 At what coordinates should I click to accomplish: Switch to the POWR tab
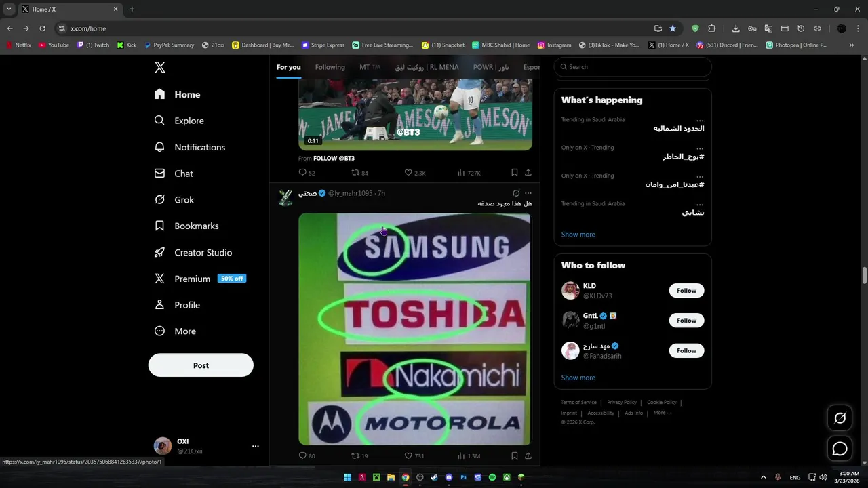pyautogui.click(x=491, y=67)
